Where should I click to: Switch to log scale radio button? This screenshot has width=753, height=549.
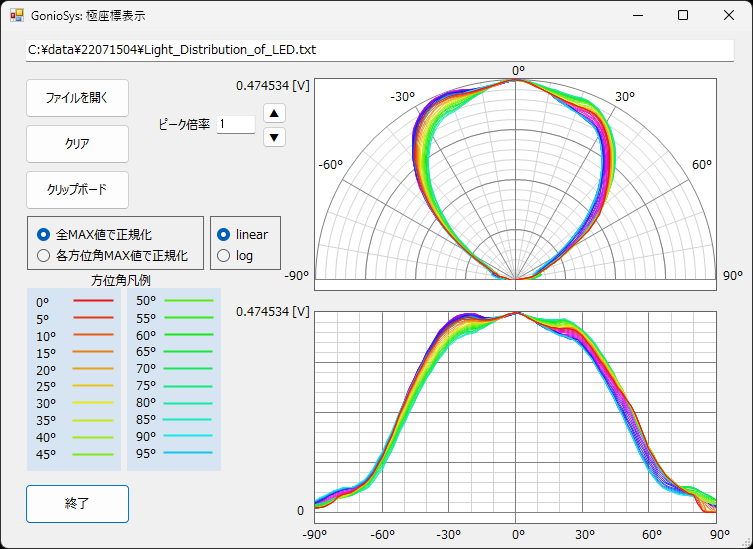224,255
